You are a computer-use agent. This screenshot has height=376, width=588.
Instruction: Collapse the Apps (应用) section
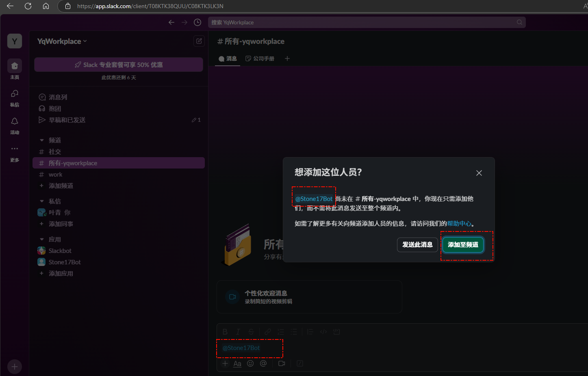pos(41,239)
